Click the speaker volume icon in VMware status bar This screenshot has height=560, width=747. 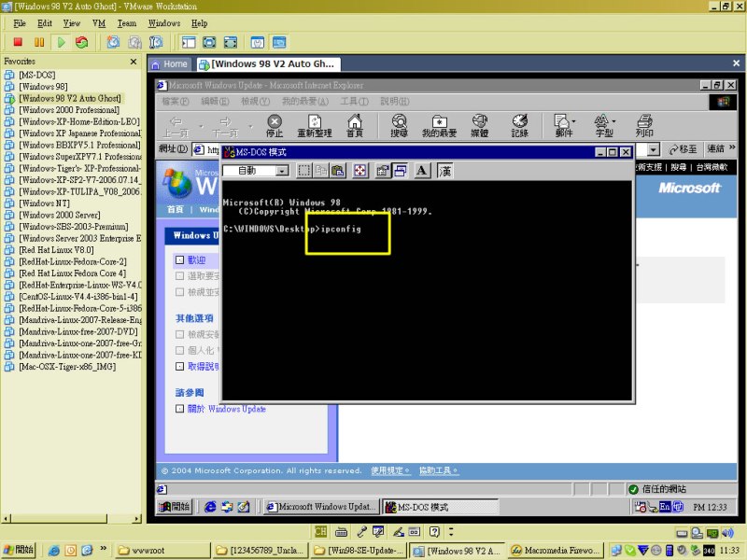click(x=727, y=533)
